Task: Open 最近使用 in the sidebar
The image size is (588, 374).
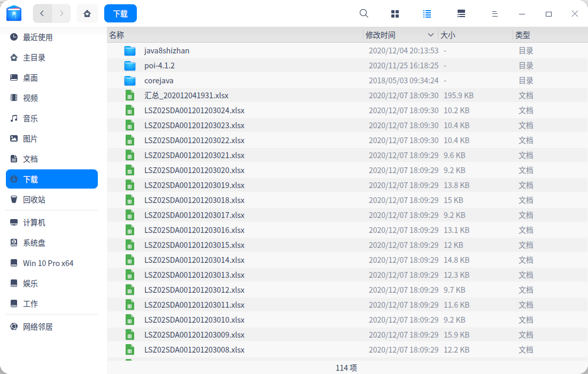Action: [x=52, y=37]
